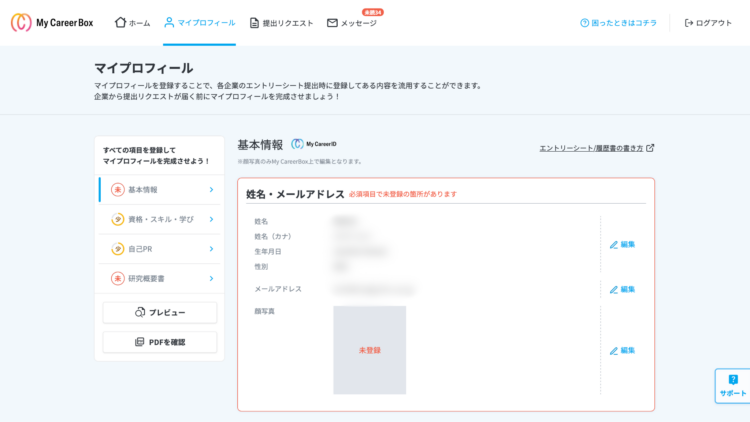
Task: Expand 自己PR with its chevron
Action: click(211, 249)
